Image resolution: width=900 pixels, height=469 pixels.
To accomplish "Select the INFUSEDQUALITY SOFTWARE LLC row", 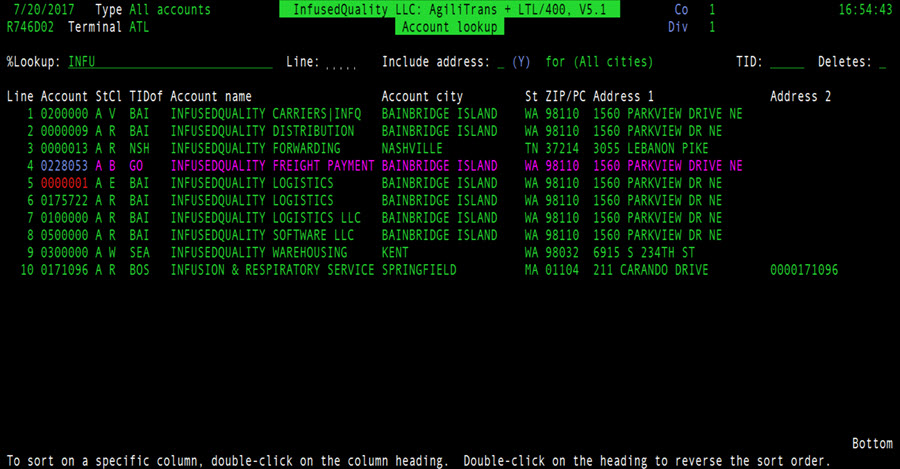I will pos(262,236).
